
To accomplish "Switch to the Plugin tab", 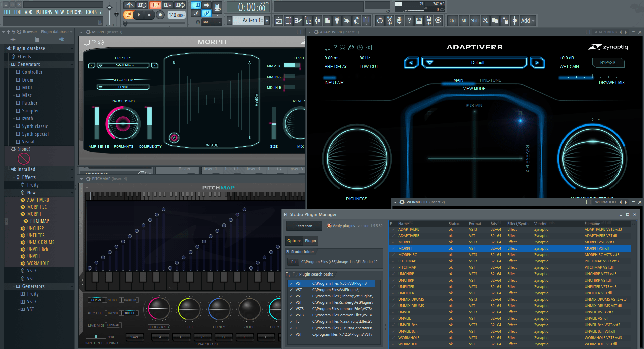I will [x=310, y=241].
